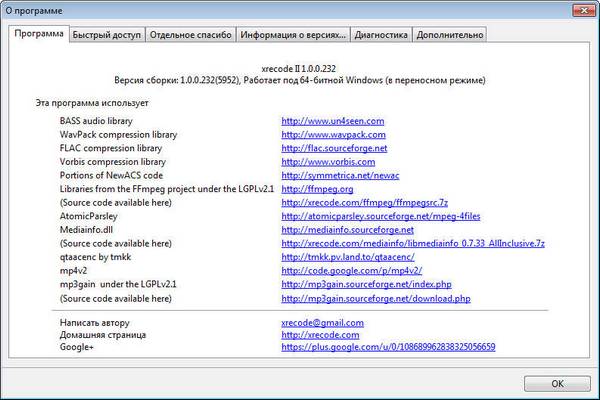Click the Mediainfo.dll label
Viewport: 600px width, 400px height.
tap(86, 230)
